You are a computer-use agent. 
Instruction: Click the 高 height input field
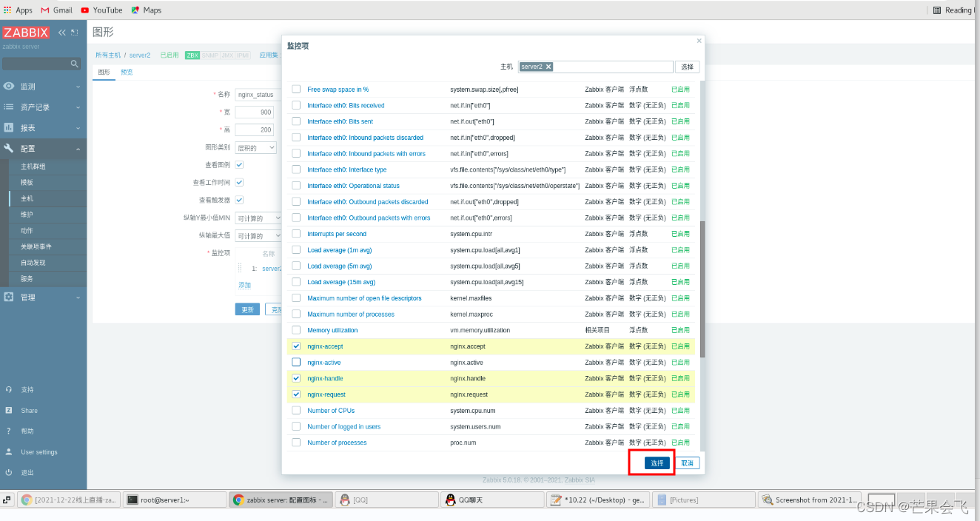click(x=255, y=130)
